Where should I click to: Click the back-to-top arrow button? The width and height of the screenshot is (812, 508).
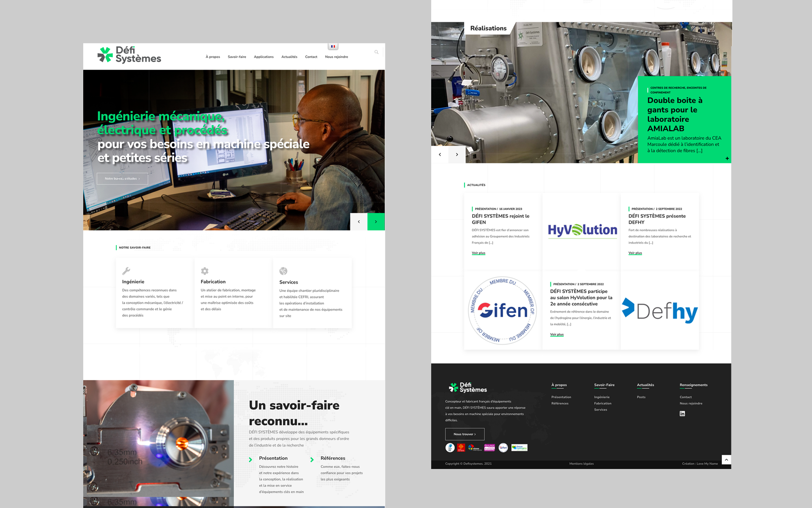726,460
